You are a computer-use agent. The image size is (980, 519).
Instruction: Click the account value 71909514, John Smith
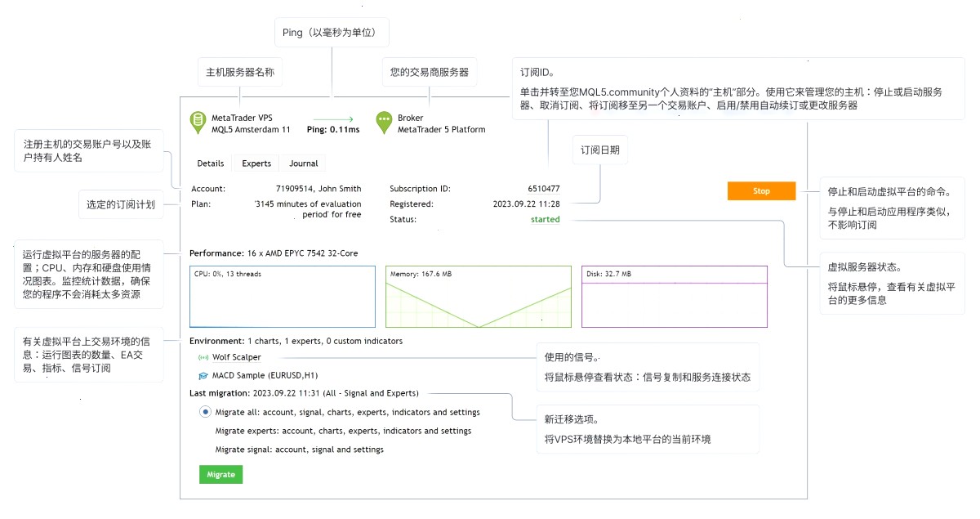pos(318,189)
